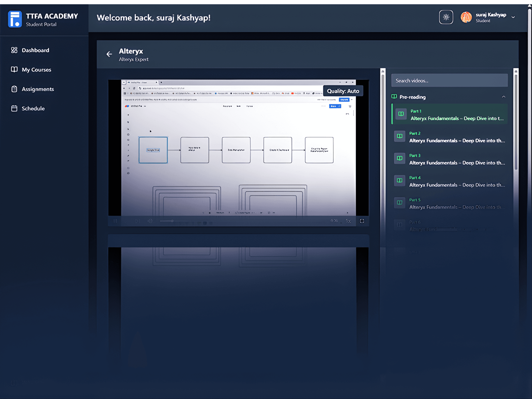Click the TTFA Academy logo

(x=15, y=19)
